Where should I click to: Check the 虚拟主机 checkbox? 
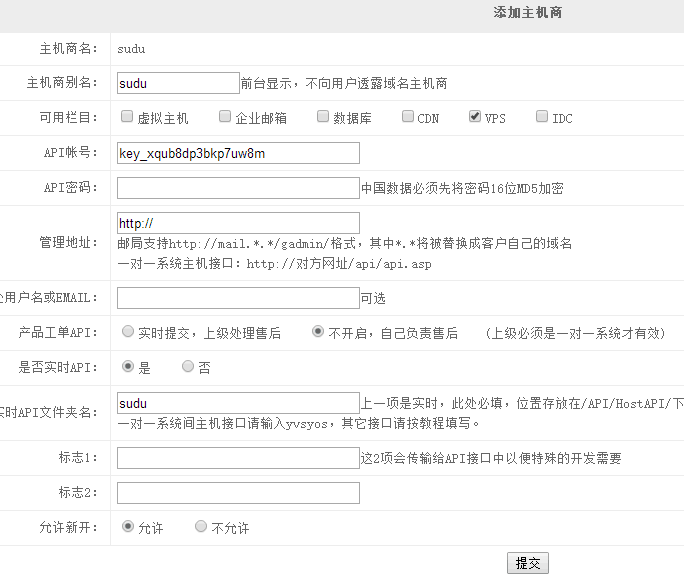pyautogui.click(x=127, y=117)
